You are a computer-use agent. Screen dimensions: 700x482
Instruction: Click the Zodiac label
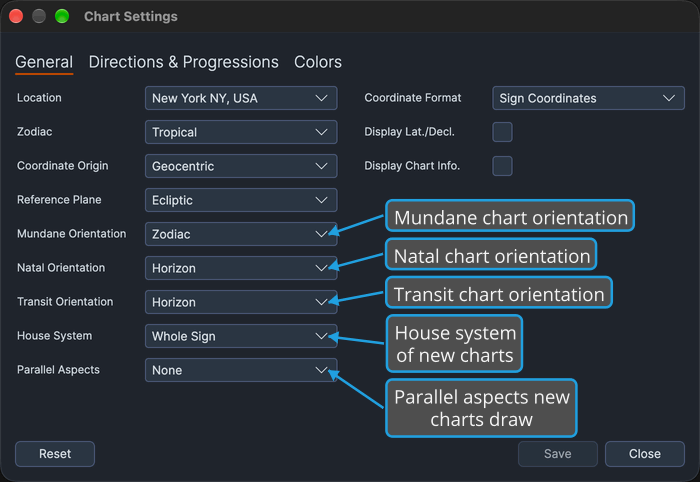tap(34, 132)
